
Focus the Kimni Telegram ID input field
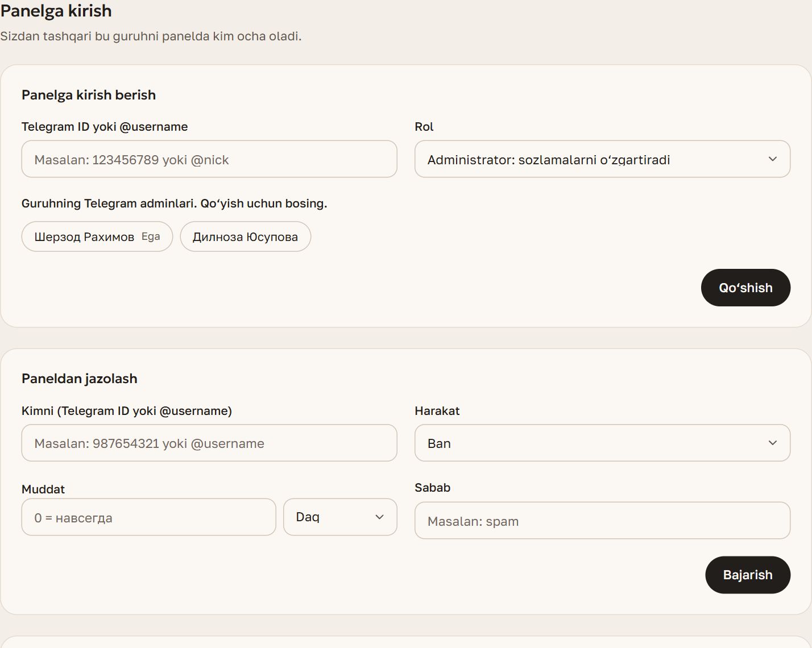(209, 443)
